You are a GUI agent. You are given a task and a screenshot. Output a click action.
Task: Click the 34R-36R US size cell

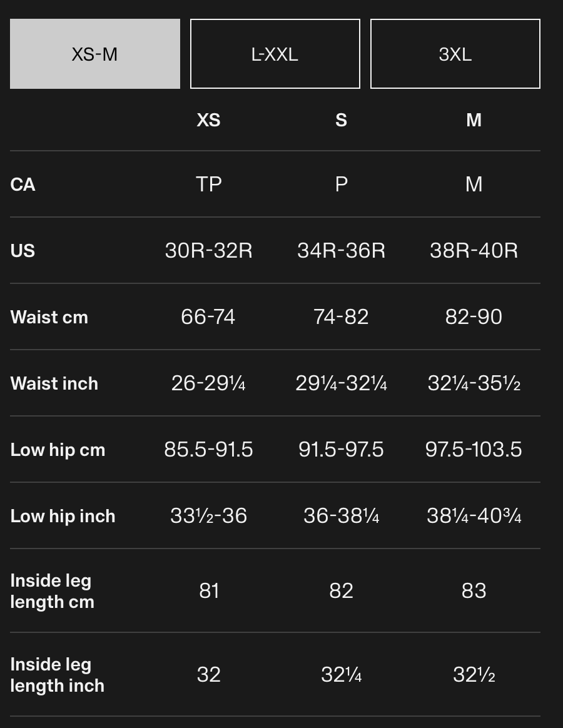341,251
